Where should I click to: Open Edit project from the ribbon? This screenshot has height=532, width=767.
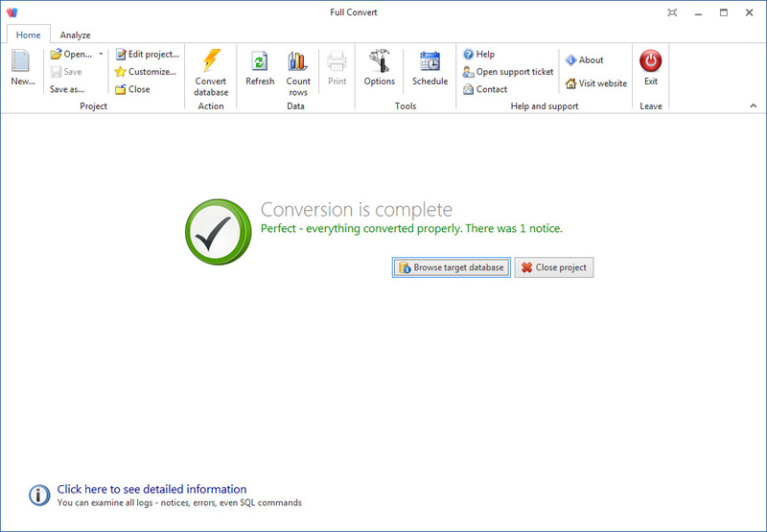(147, 55)
